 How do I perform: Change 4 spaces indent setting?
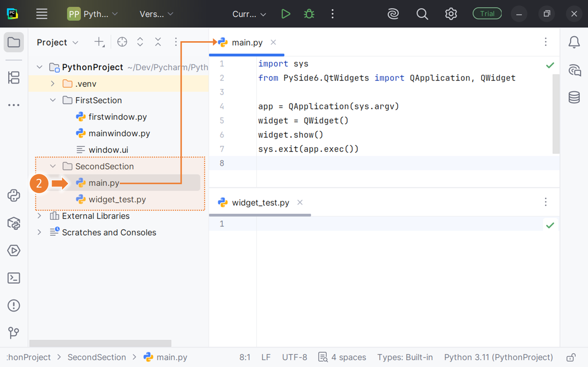coord(342,357)
